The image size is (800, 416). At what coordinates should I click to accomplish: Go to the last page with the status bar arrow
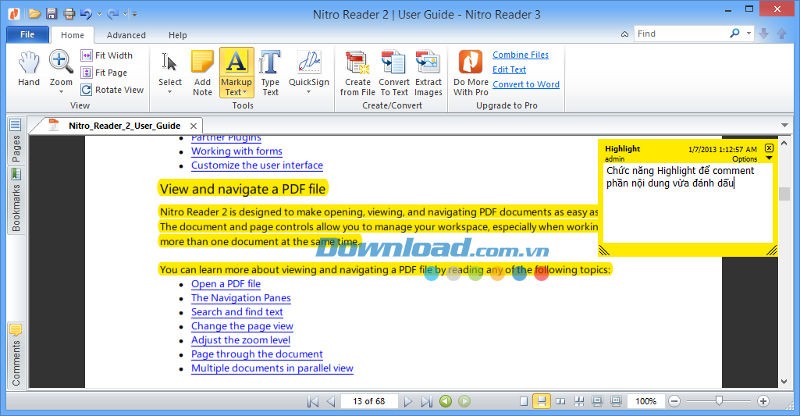pos(427,401)
